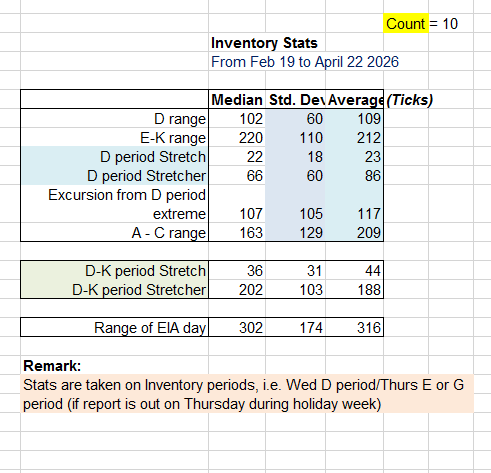Click the Remark: heading cell

(52, 366)
